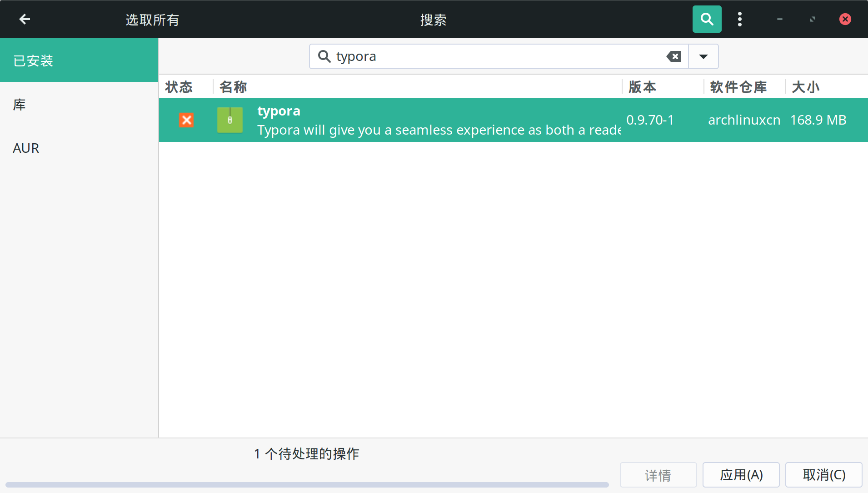Click the back arrow navigation icon
The width and height of the screenshot is (868, 493).
click(25, 19)
